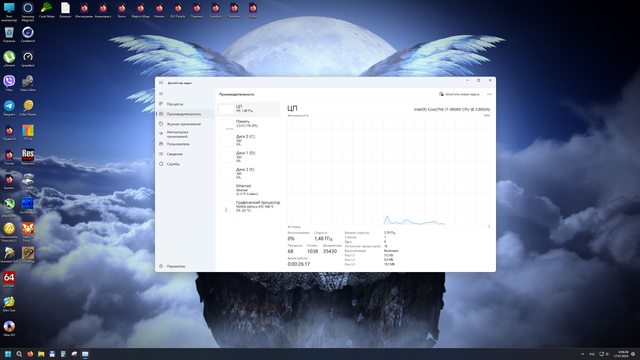This screenshot has height=360, width=640.
Task: Open the uTorrent desktop icon
Action: (9, 59)
